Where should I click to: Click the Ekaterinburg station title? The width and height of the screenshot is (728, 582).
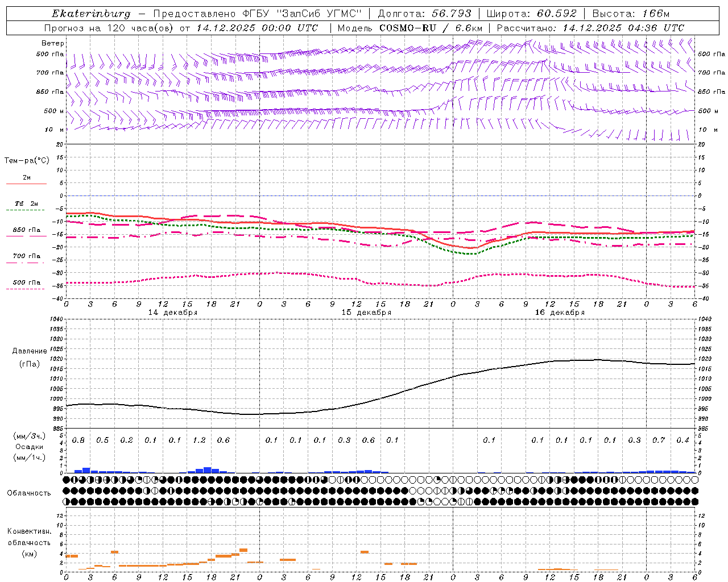click(91, 14)
